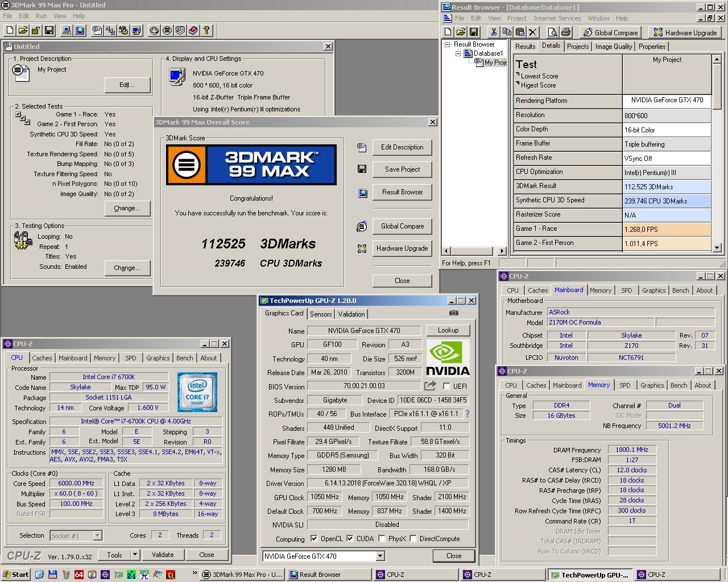The image size is (728, 582).
Task: Click the Validate button in CPU-Z
Action: pyautogui.click(x=163, y=555)
